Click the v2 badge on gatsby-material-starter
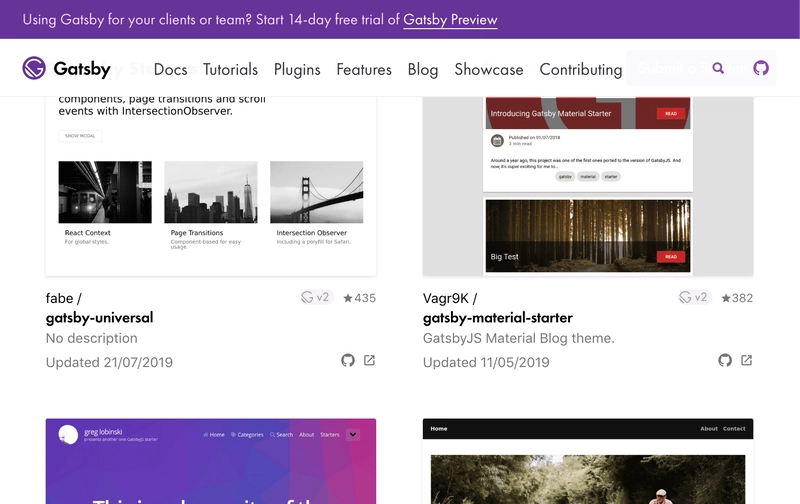Screen dimensions: 800x504 pyautogui.click(x=694, y=297)
